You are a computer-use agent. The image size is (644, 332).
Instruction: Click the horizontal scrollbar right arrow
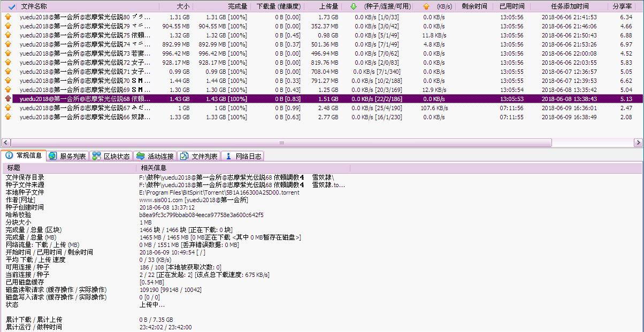638,143
